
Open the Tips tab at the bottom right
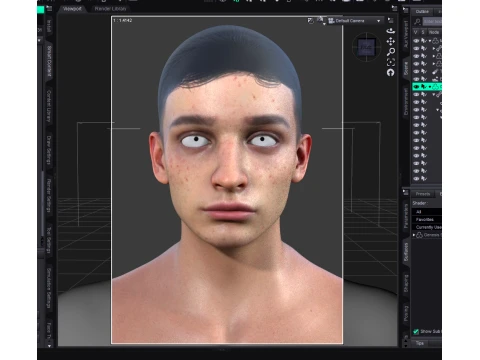coord(420,343)
